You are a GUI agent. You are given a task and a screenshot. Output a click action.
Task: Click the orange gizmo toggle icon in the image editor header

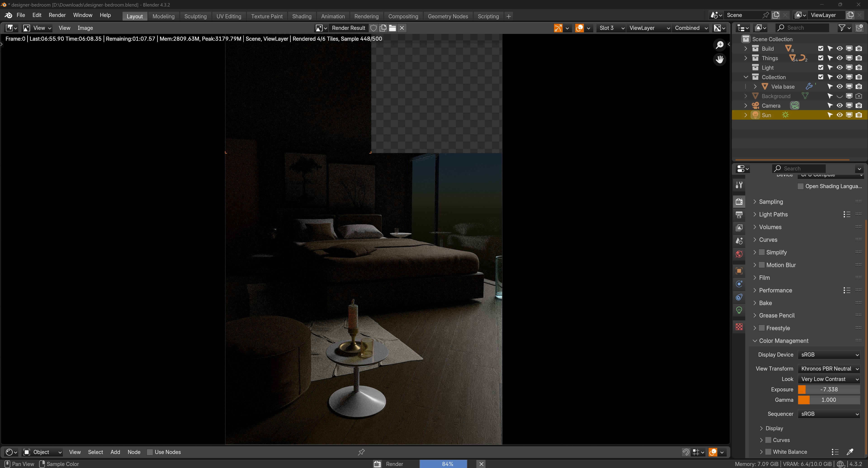click(558, 28)
